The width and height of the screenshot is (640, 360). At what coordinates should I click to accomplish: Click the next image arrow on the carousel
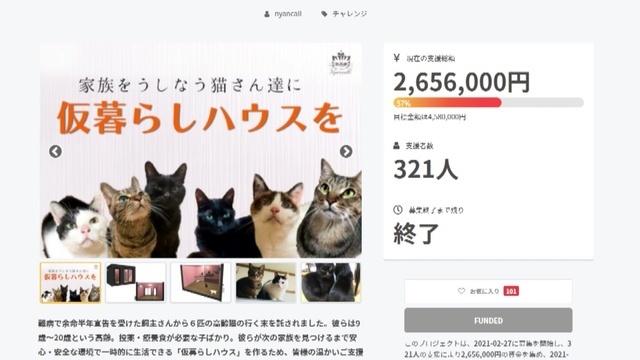(346, 151)
